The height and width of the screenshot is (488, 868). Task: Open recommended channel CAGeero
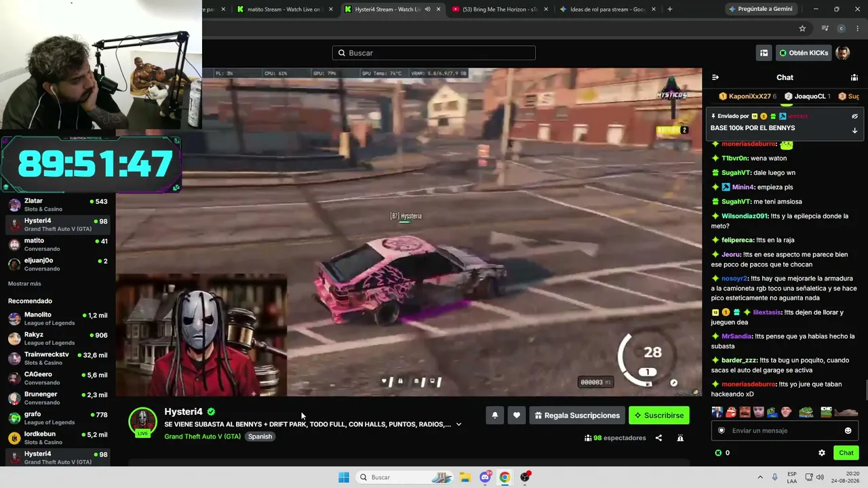click(58, 378)
